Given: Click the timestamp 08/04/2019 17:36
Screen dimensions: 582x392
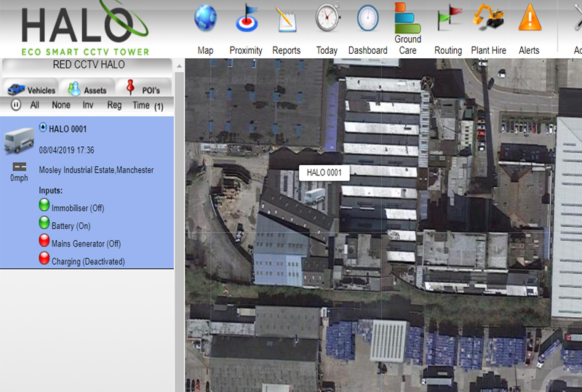Looking at the screenshot, I should pyautogui.click(x=66, y=151).
